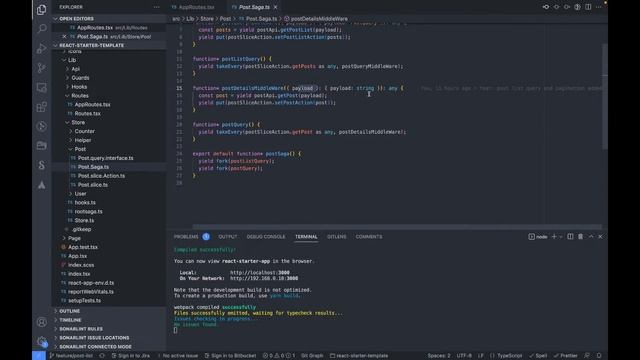Open next GitLens file revision

click(567, 7)
